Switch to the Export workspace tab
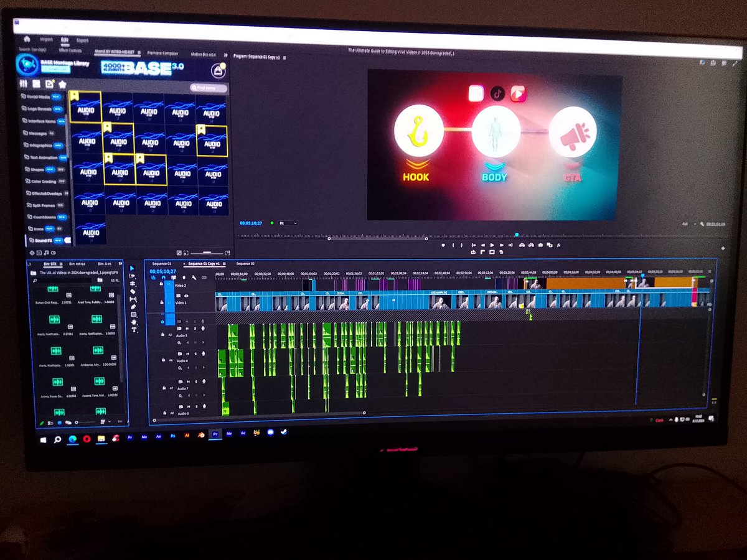 (x=82, y=40)
